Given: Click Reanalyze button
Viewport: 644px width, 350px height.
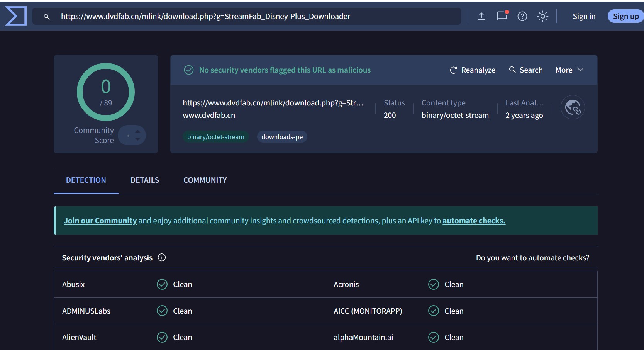Looking at the screenshot, I should pyautogui.click(x=473, y=70).
